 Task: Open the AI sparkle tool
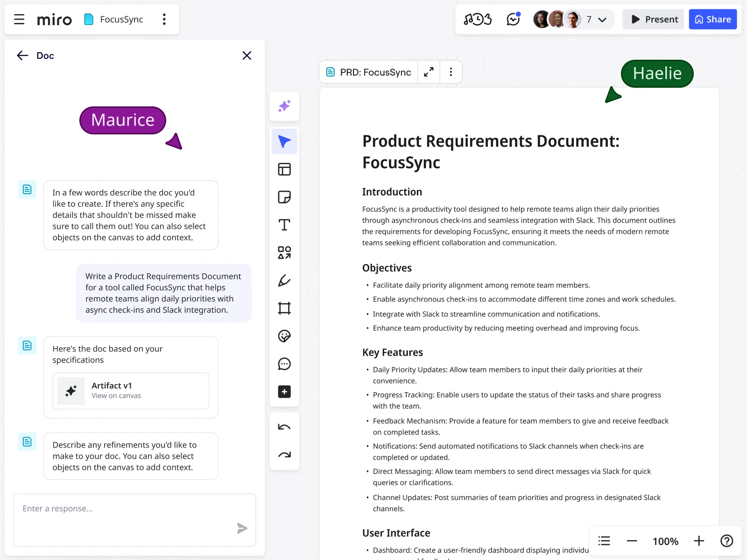pyautogui.click(x=284, y=106)
